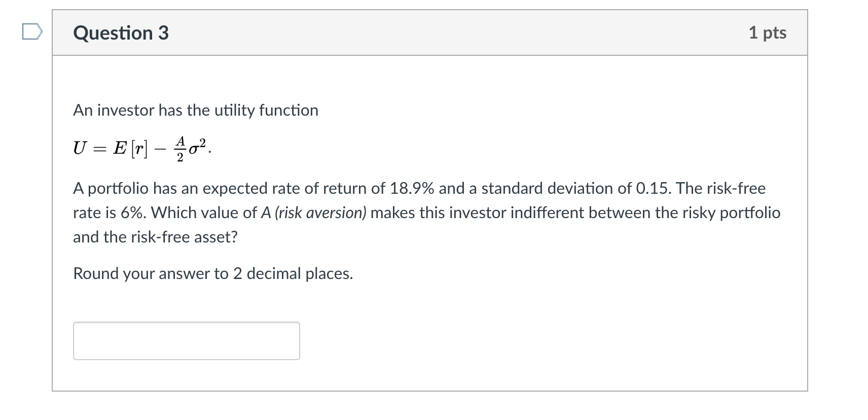The image size is (868, 420).
Task: Select the question title bar
Action: (428, 33)
